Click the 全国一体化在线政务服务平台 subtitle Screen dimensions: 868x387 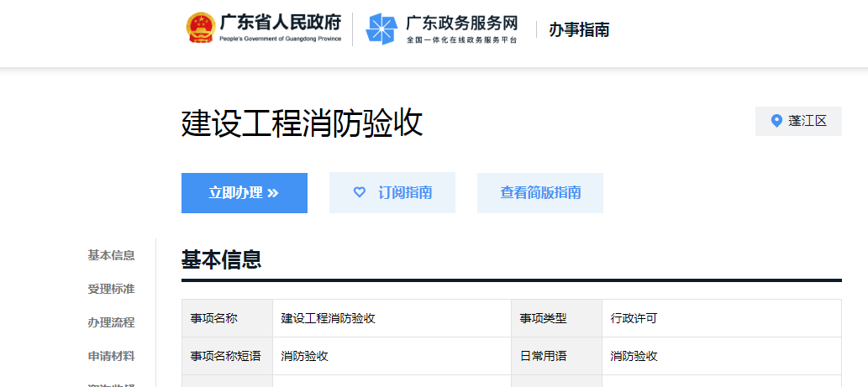click(x=461, y=39)
